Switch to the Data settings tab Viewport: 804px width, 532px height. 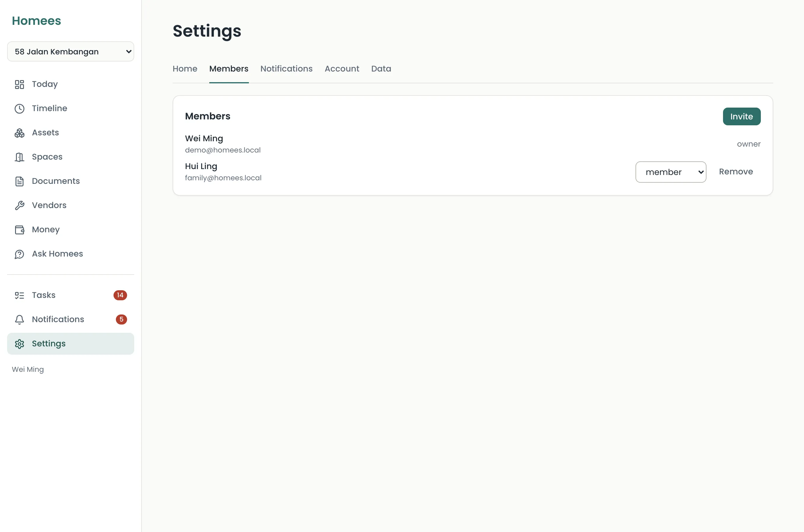point(381,69)
